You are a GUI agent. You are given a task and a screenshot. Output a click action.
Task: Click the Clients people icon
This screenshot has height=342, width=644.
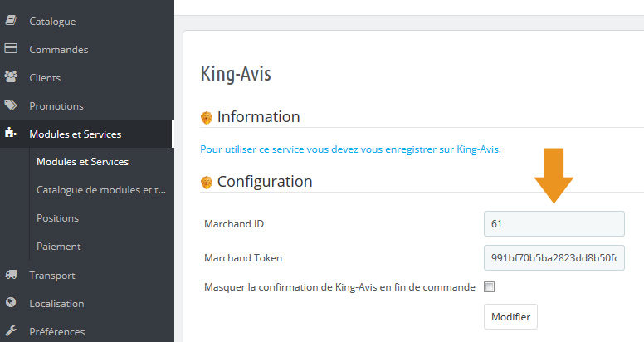click(11, 76)
